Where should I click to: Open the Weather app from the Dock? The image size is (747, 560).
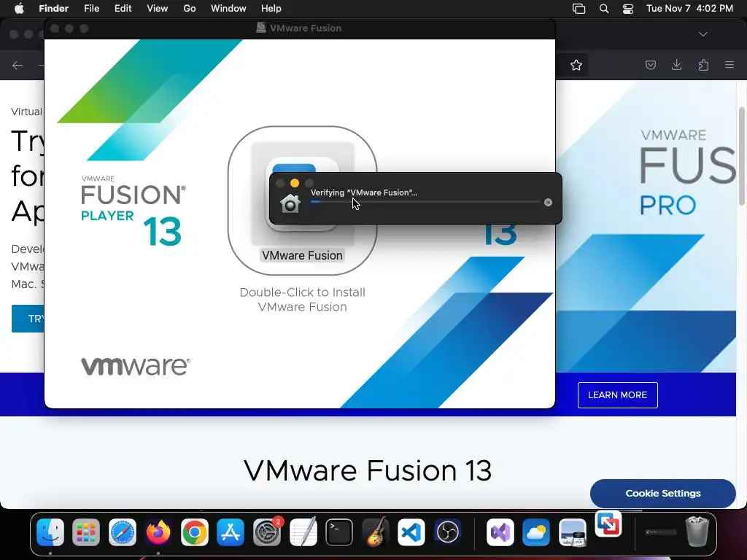tap(536, 532)
